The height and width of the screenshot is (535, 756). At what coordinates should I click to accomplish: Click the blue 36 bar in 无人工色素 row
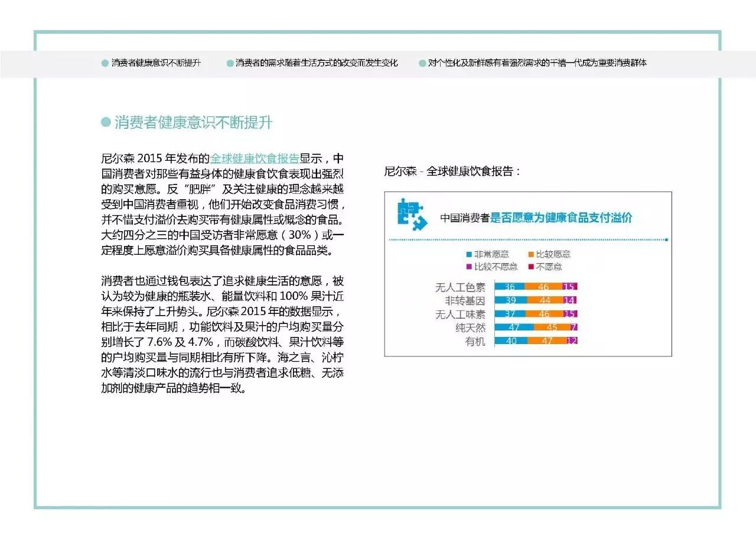tap(510, 286)
